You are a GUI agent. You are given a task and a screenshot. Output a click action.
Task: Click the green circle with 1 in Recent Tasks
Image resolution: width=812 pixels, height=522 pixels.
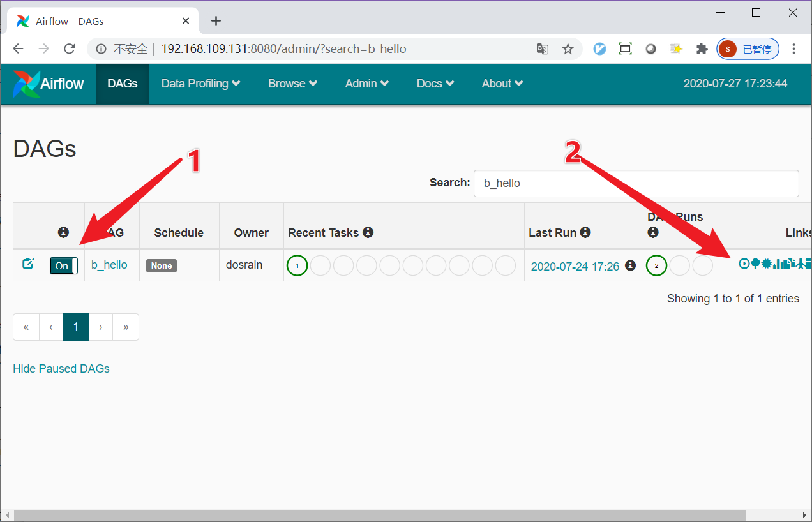click(x=297, y=265)
